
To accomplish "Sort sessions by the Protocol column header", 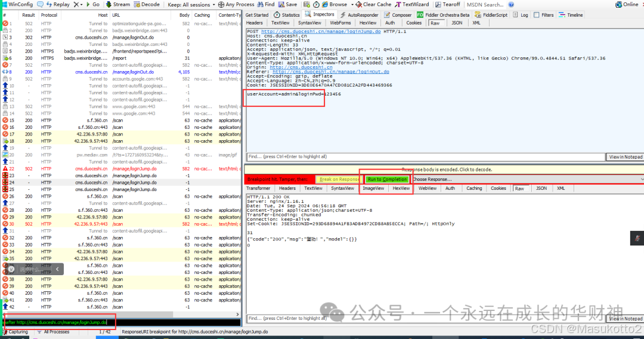I will point(49,15).
